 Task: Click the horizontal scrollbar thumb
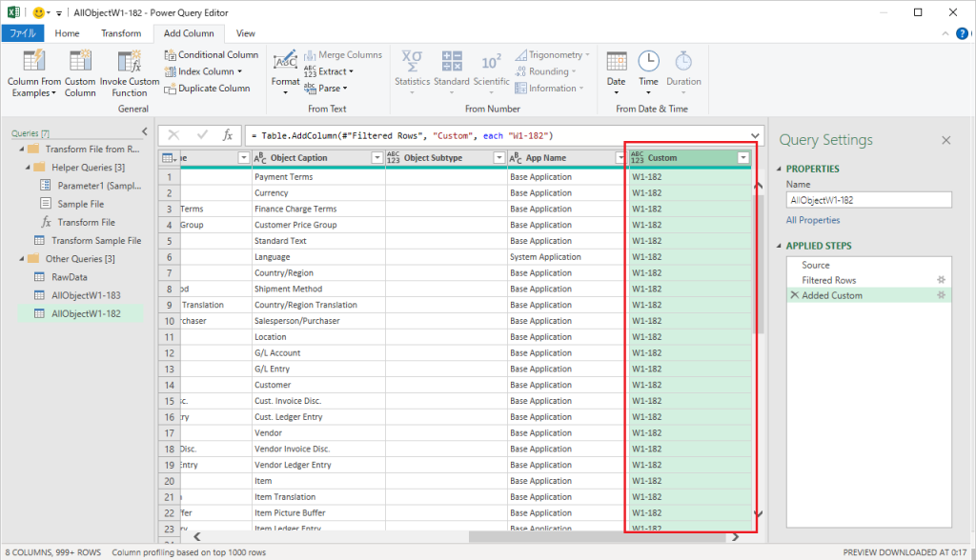pyautogui.click(x=597, y=536)
